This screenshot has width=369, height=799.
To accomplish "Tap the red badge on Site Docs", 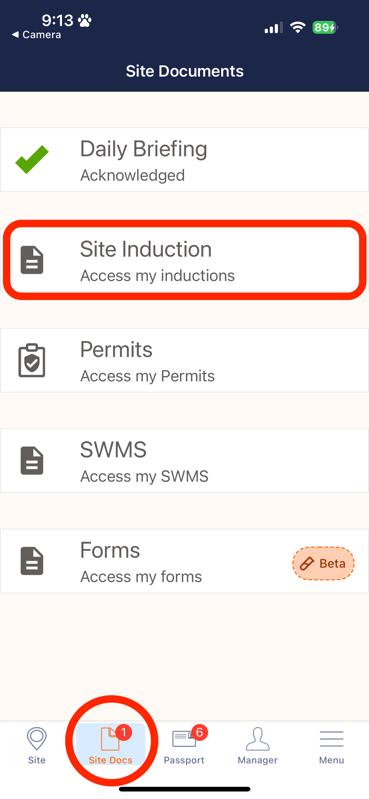I will coord(124,733).
